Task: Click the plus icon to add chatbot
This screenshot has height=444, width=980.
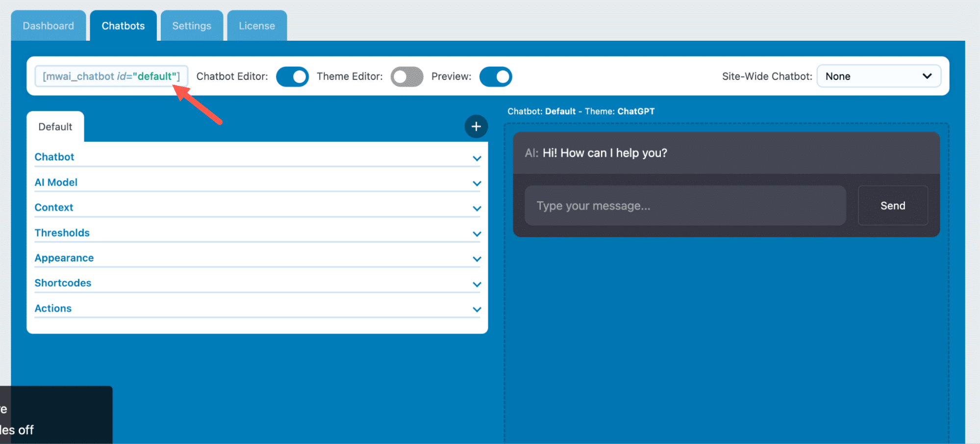Action: [476, 127]
